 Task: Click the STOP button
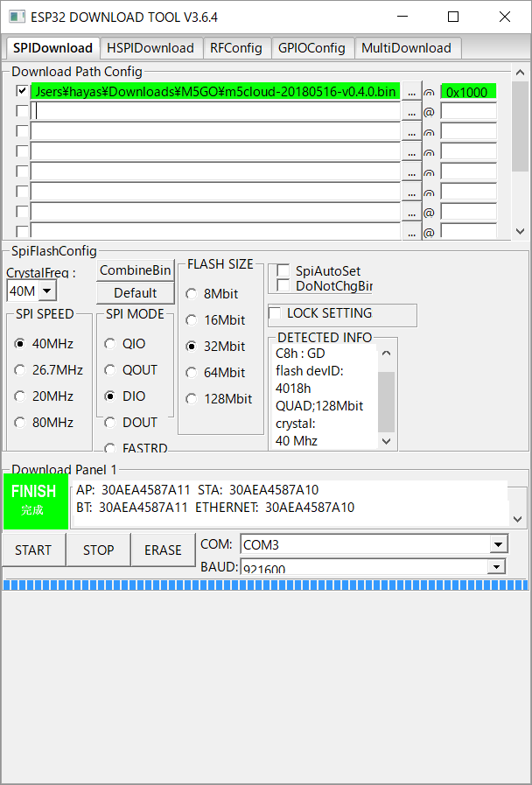coord(98,550)
